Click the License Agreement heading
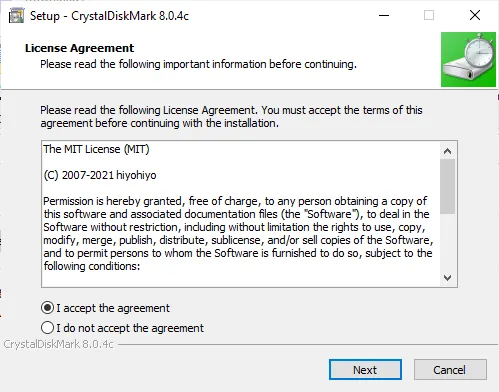Viewport: 499px width, 392px height. (79, 48)
